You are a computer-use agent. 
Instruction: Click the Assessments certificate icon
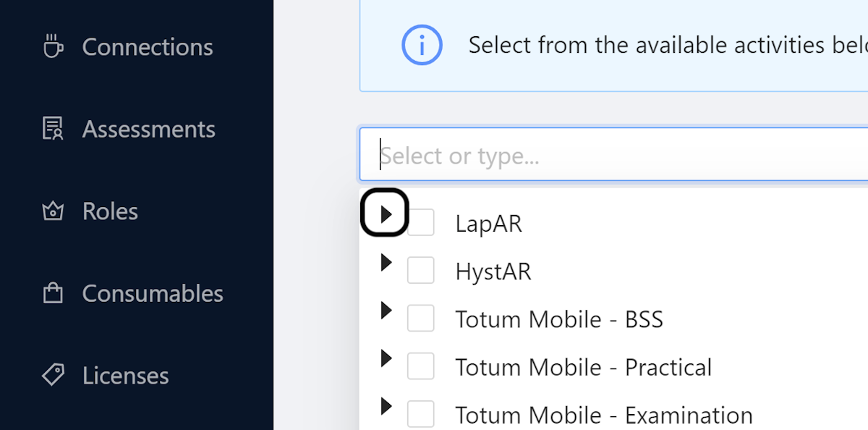(x=53, y=129)
